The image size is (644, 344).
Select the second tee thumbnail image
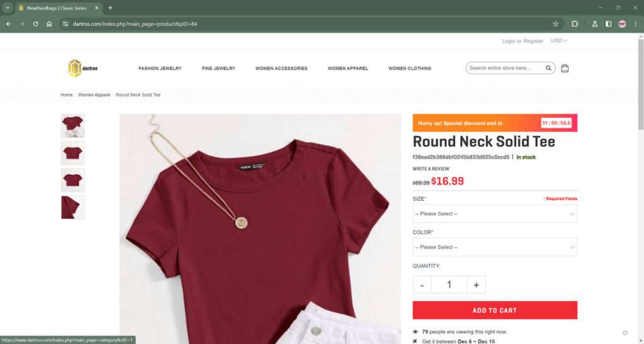point(73,153)
